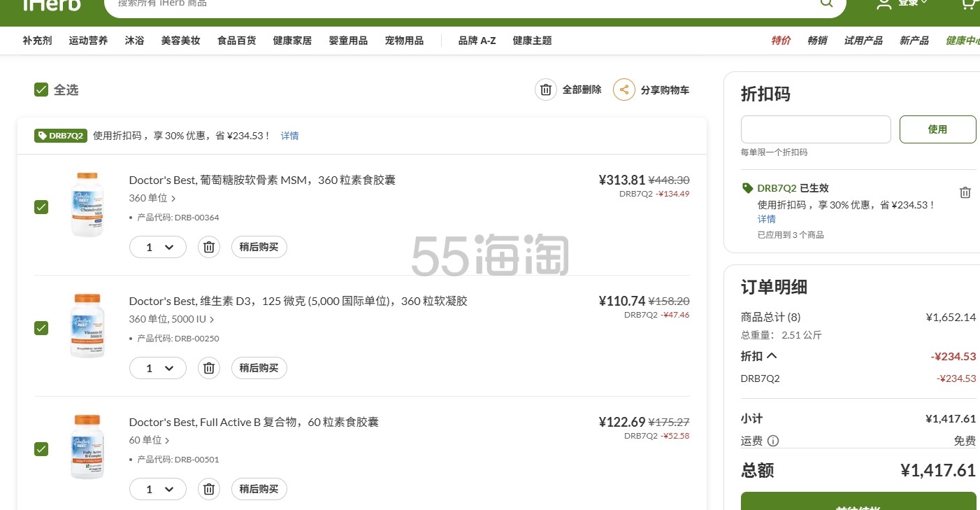980x510 pixels.
Task: Click 详情 link in promo code panel
Action: tap(767, 219)
